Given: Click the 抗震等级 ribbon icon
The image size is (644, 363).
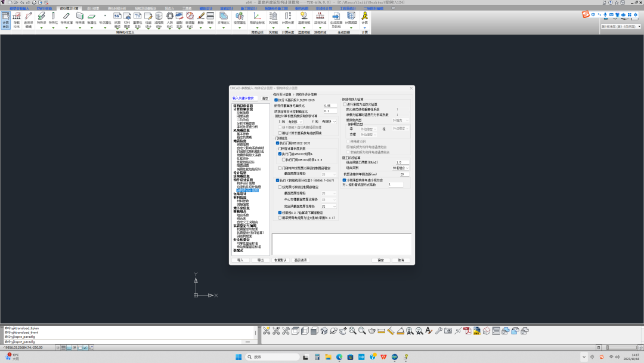Looking at the screenshot, I should [117, 20].
